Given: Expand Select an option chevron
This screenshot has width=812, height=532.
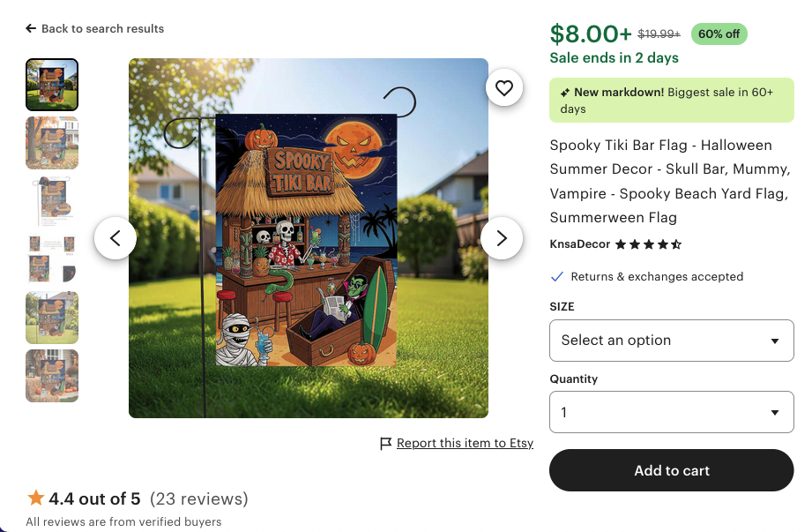Looking at the screenshot, I should (x=775, y=341).
